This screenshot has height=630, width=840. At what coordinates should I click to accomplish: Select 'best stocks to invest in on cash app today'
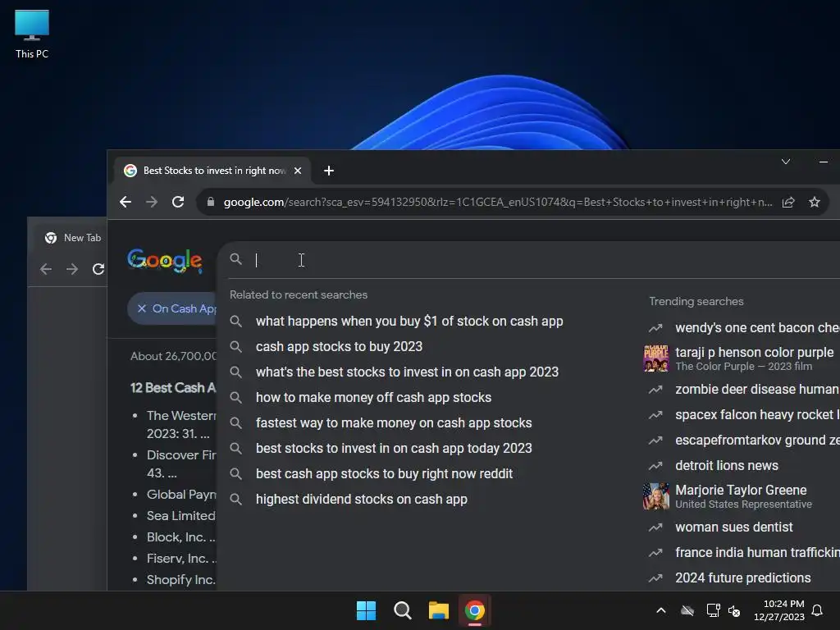[394, 449]
